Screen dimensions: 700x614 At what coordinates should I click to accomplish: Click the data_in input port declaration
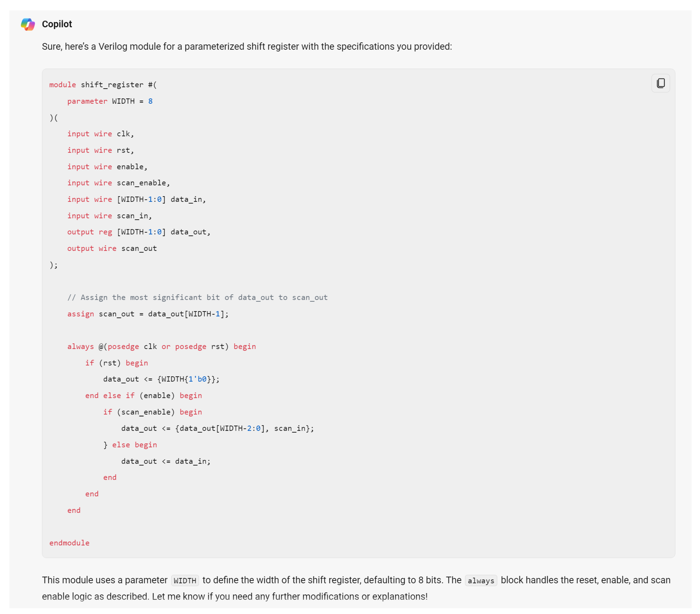click(x=136, y=199)
